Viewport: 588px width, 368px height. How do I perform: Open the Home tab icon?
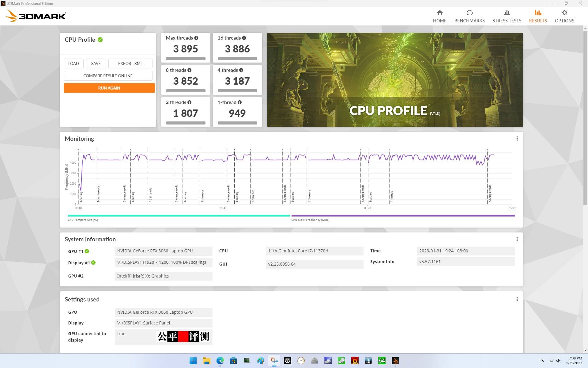pyautogui.click(x=439, y=13)
